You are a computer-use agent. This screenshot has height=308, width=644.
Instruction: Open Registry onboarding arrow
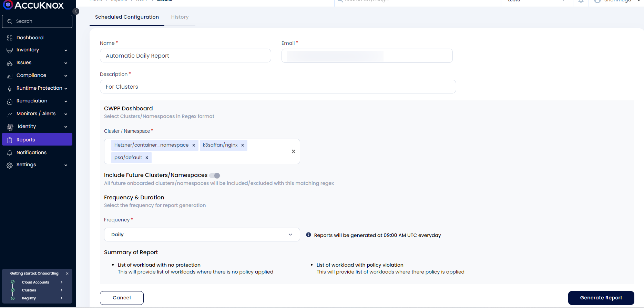pos(62,298)
